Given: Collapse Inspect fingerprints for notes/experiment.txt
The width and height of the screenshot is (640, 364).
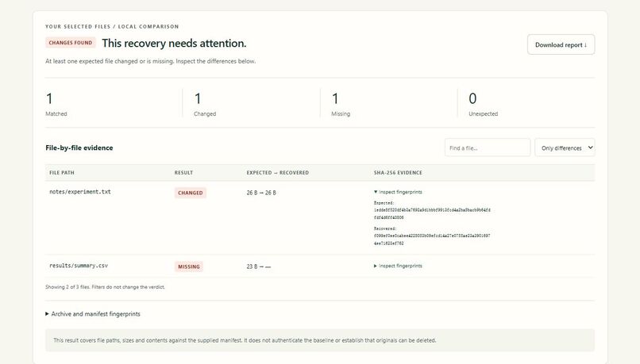Looking at the screenshot, I should 398,192.
